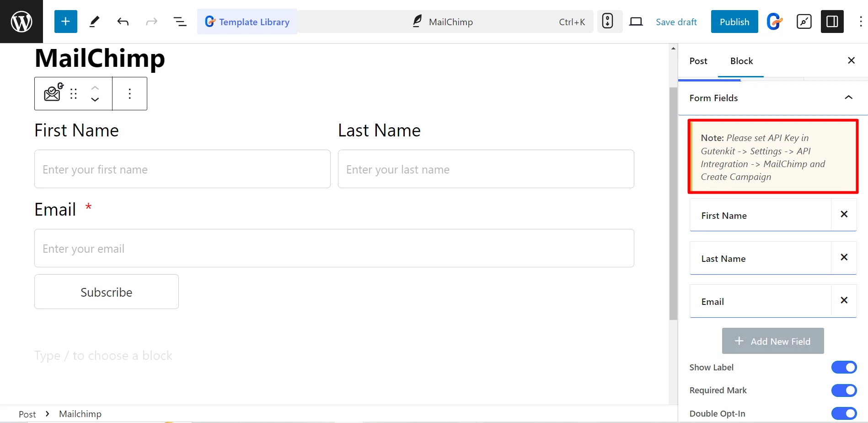Open the device preview laptop icon
Viewport: 868px width, 423px height.
pos(636,22)
